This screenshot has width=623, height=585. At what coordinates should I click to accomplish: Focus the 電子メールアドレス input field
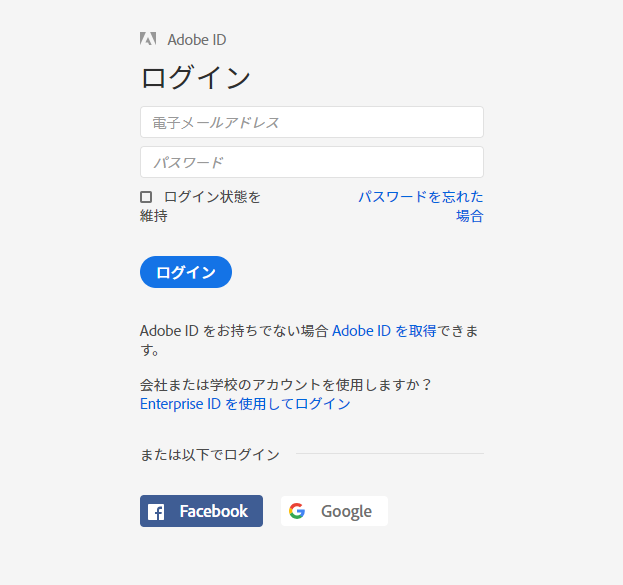coord(312,122)
